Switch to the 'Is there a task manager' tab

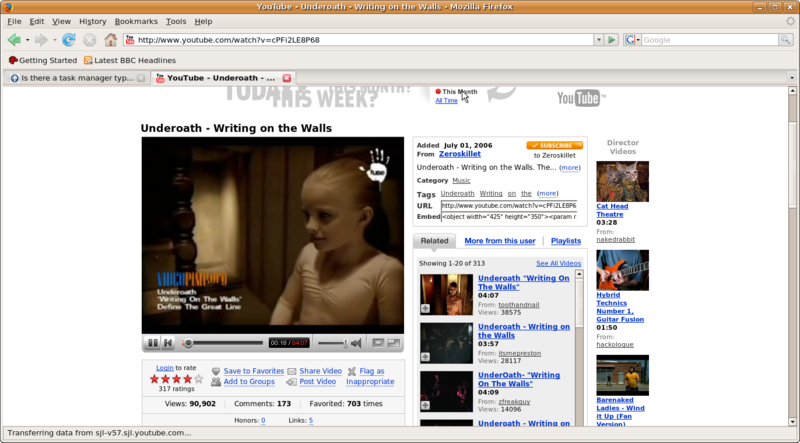(x=77, y=78)
